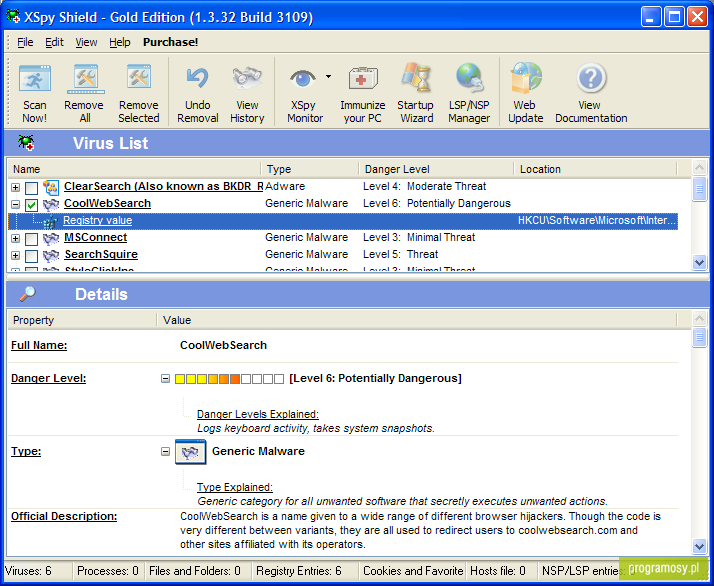Click the CoolWebSearch malware entry icon
Viewport: 714px width, 586px height.
click(x=51, y=204)
